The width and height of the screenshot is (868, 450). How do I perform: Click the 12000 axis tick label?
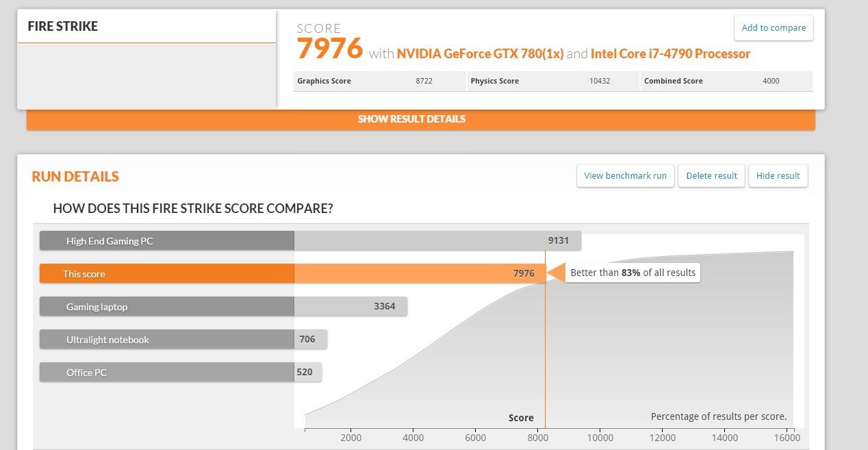pos(663,438)
